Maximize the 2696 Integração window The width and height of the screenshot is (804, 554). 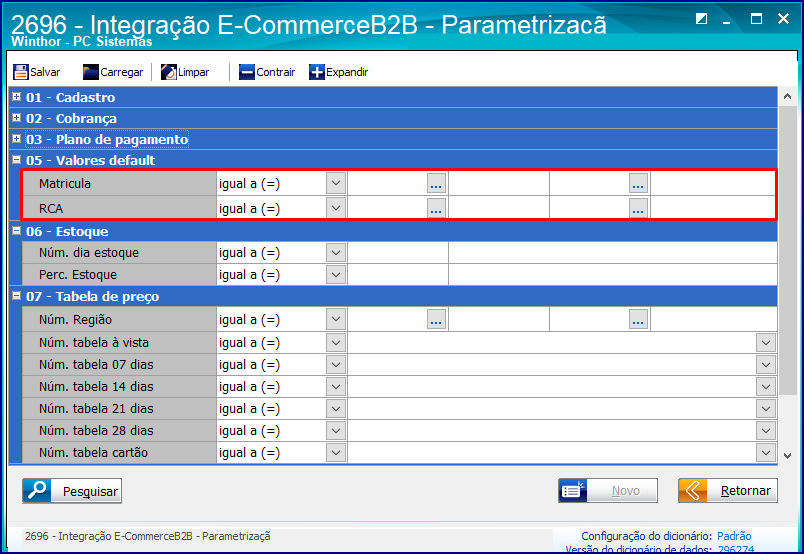[756, 19]
